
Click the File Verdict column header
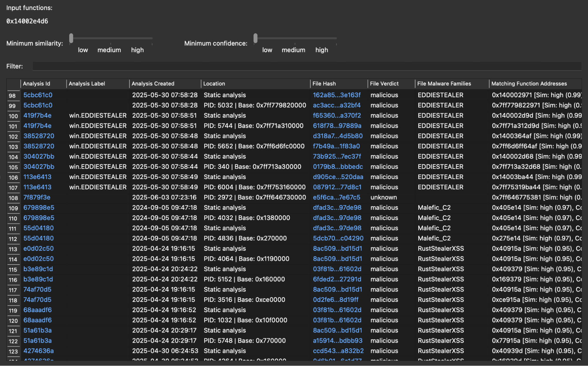(384, 84)
